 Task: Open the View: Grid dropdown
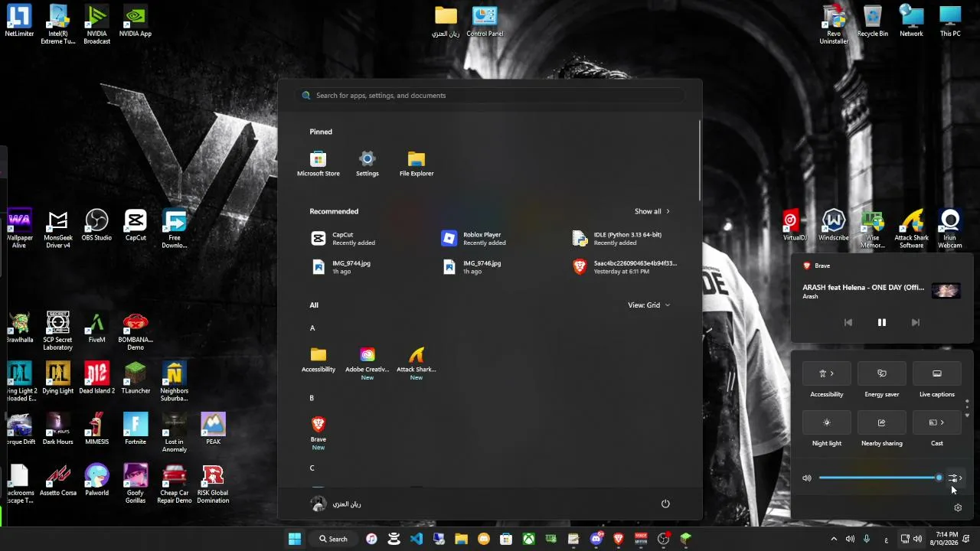[x=648, y=305]
